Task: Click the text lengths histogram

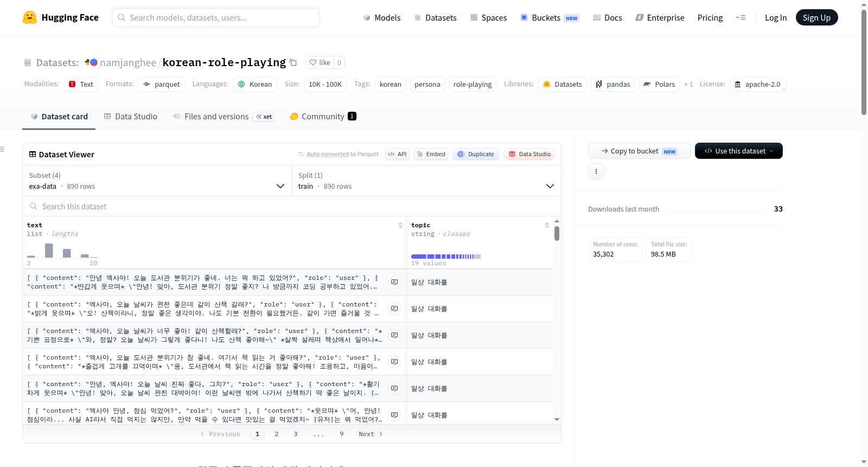Action: (62, 251)
